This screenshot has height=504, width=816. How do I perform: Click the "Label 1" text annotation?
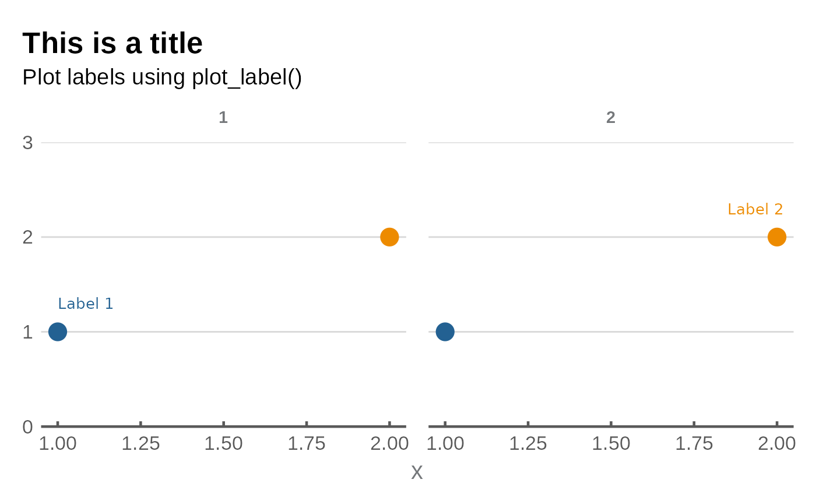(86, 304)
